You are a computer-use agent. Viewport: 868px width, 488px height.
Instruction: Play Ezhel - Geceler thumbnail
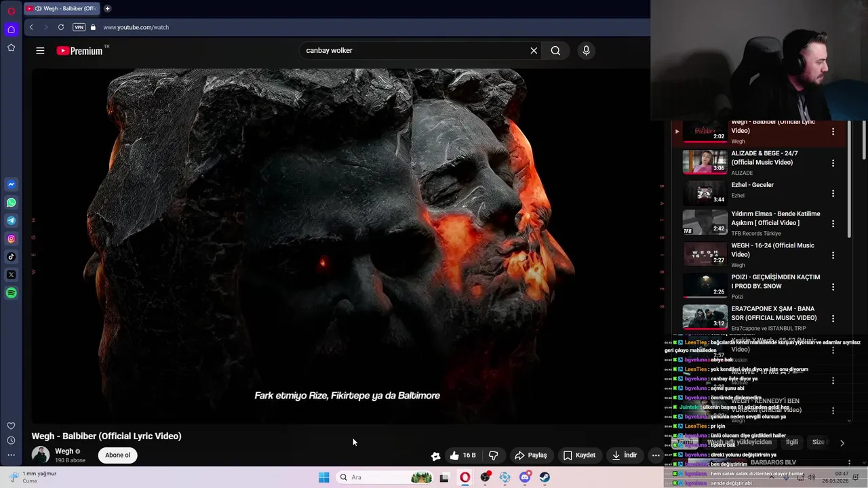tap(705, 193)
